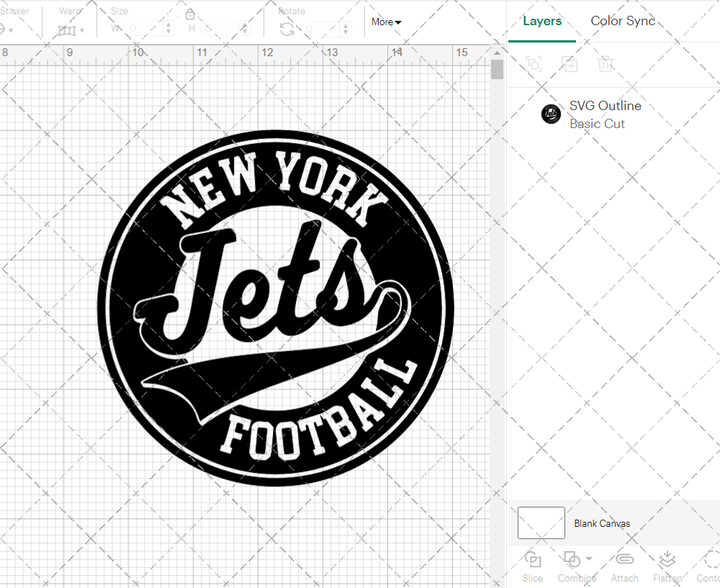
Task: Click the Duplicate layer icon
Action: tap(570, 64)
